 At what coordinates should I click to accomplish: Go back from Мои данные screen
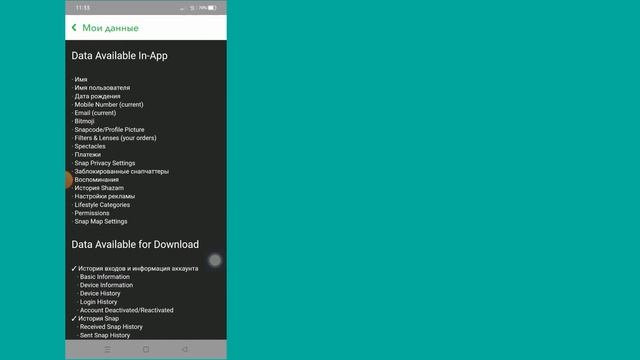coord(74,27)
